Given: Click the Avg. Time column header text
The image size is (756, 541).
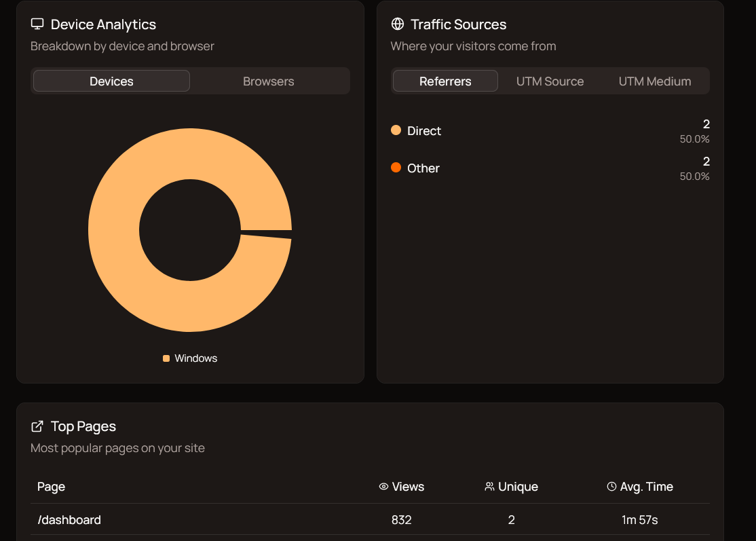Looking at the screenshot, I should coord(646,487).
